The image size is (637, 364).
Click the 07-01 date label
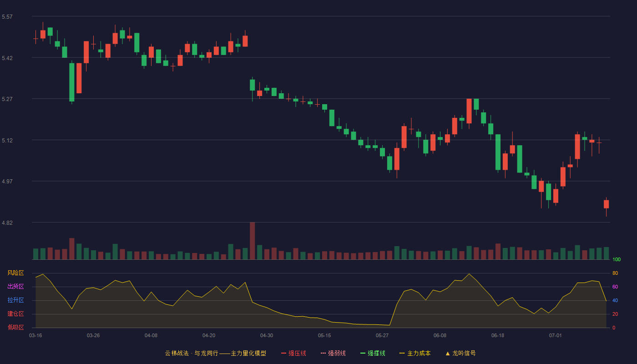click(x=556, y=335)
